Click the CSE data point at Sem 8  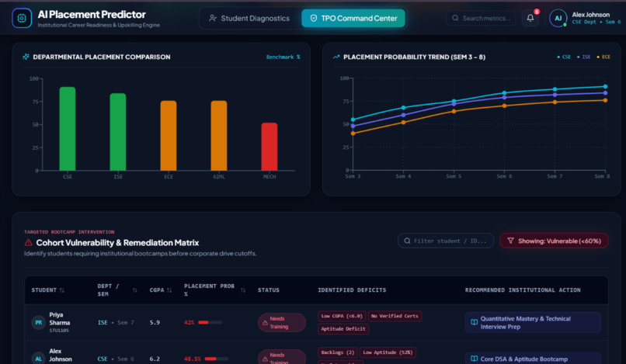(x=605, y=87)
